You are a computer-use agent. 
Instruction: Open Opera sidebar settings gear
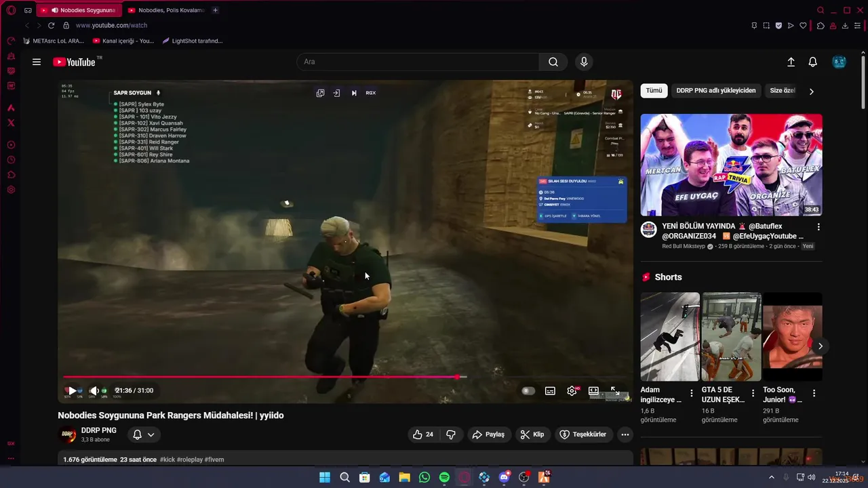point(11,190)
